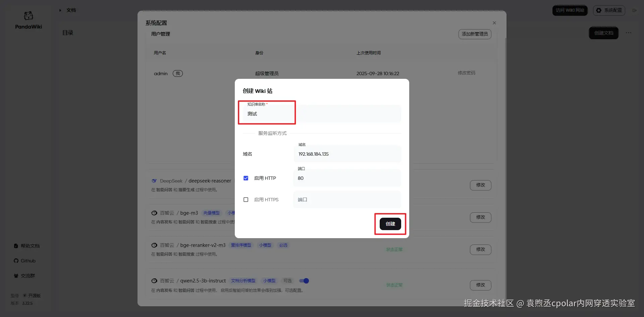Image resolution: width=644 pixels, height=317 pixels.
Task: Click the 百智云 logo beside bge-reranker-v2-m3
Action: [154, 245]
